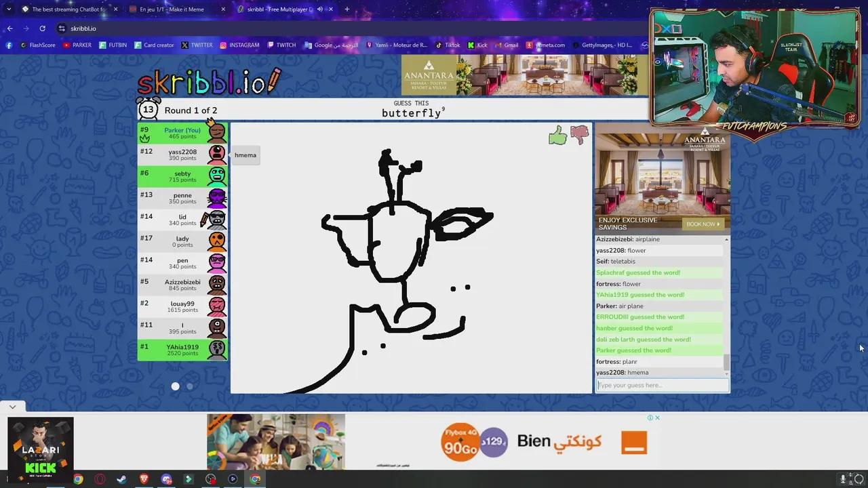Give the drawing a thumbs up

557,135
